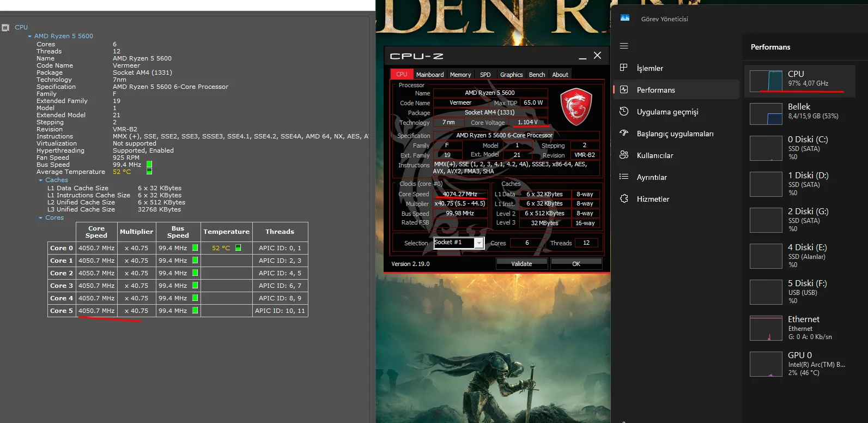Switch to the SPD tab in CPU-Z
Image resolution: width=868 pixels, height=423 pixels.
click(x=485, y=75)
